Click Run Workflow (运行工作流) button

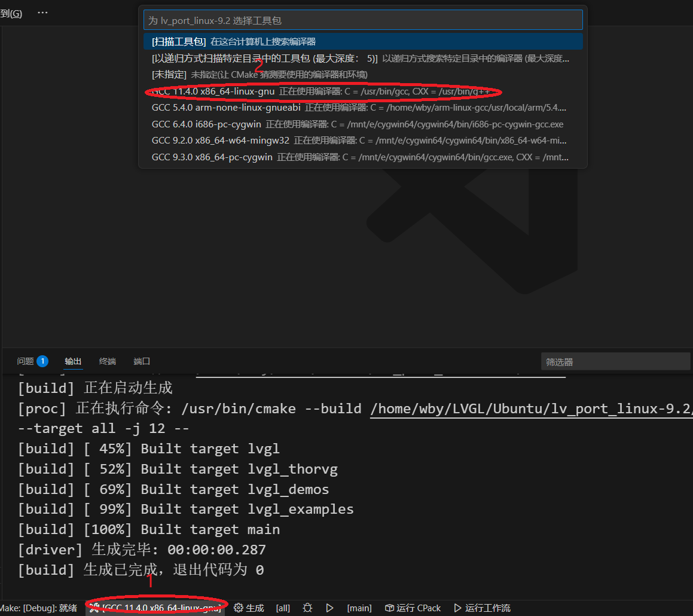coord(482,608)
